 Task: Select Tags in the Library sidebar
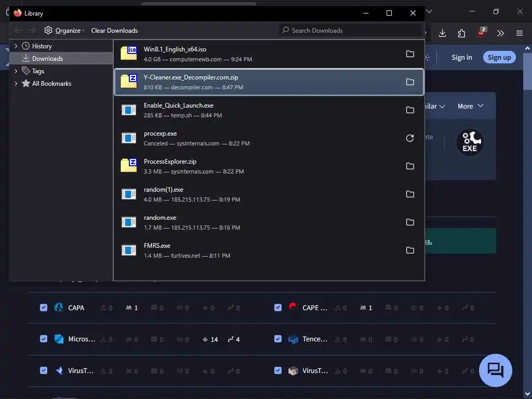(61, 71)
